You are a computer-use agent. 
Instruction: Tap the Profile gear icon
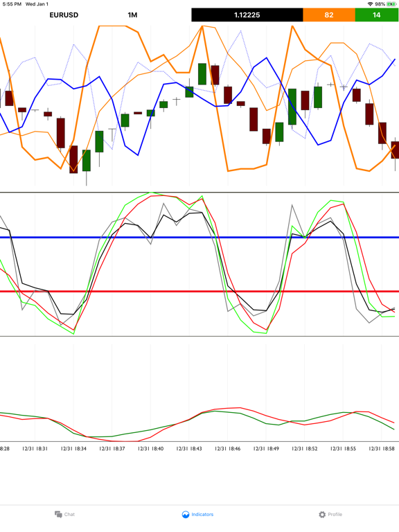[x=322, y=515]
